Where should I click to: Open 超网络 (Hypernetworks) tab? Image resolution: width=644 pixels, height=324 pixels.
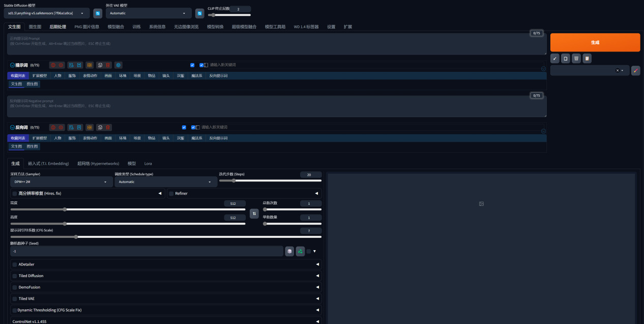98,164
